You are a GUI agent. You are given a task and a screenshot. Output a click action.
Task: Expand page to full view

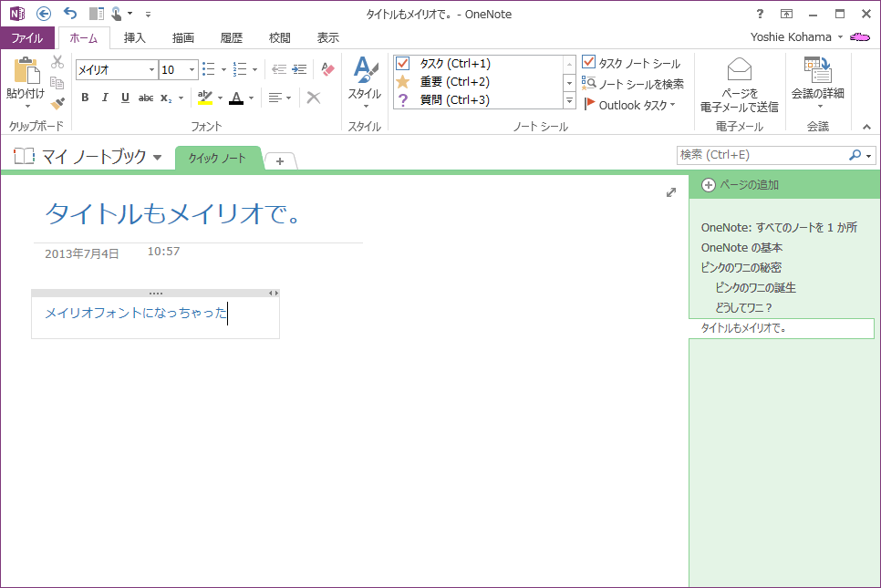[x=671, y=192]
